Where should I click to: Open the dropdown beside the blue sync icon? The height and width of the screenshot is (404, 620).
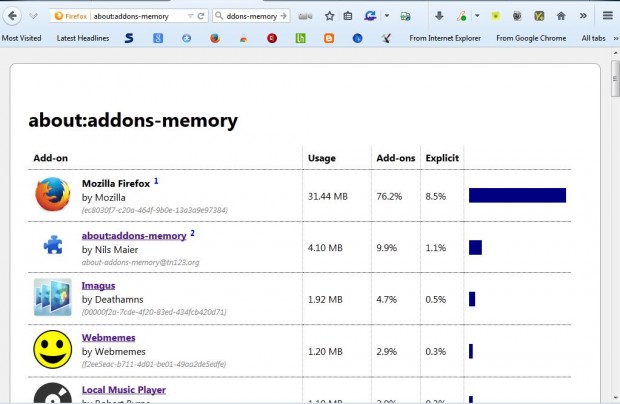tap(387, 16)
